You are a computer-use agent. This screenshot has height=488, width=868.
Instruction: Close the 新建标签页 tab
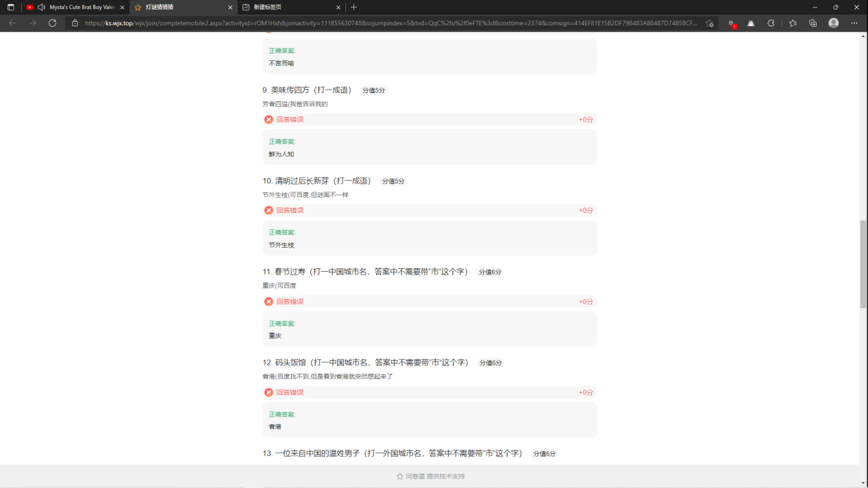[338, 7]
